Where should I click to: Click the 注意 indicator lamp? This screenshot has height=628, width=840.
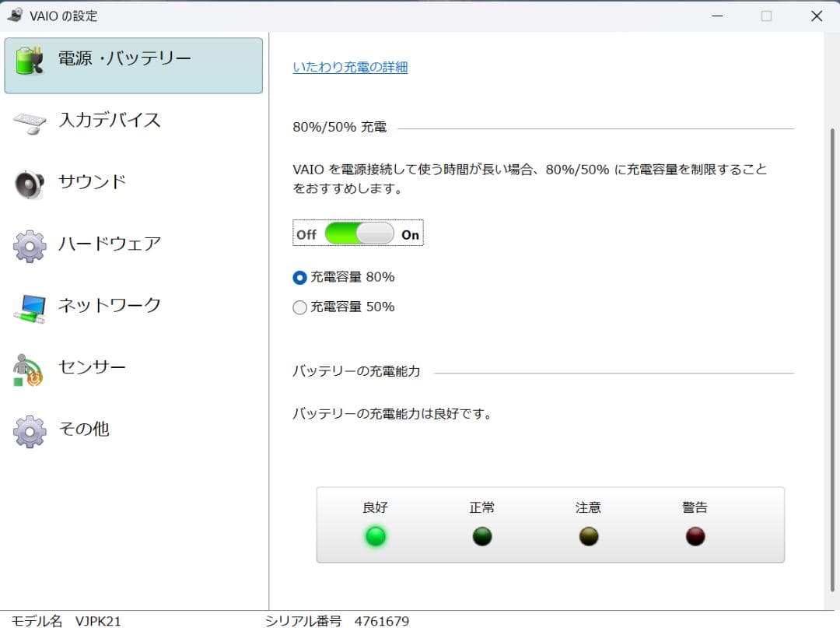tap(589, 535)
